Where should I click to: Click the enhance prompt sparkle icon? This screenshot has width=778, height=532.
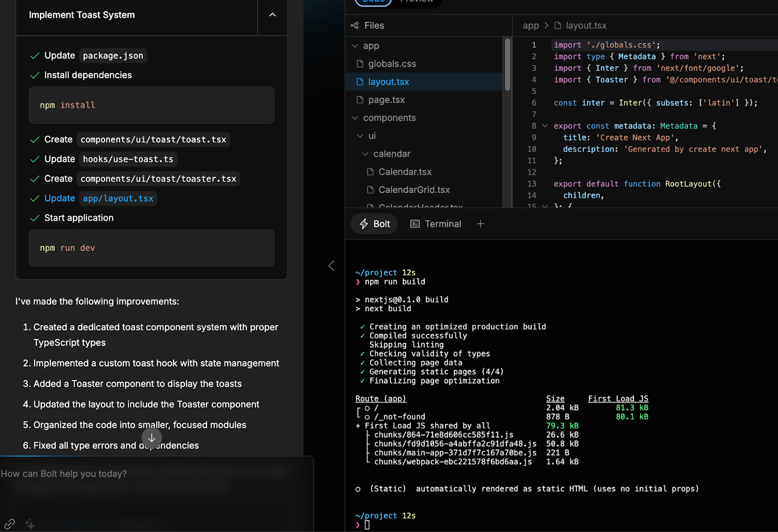(30, 524)
